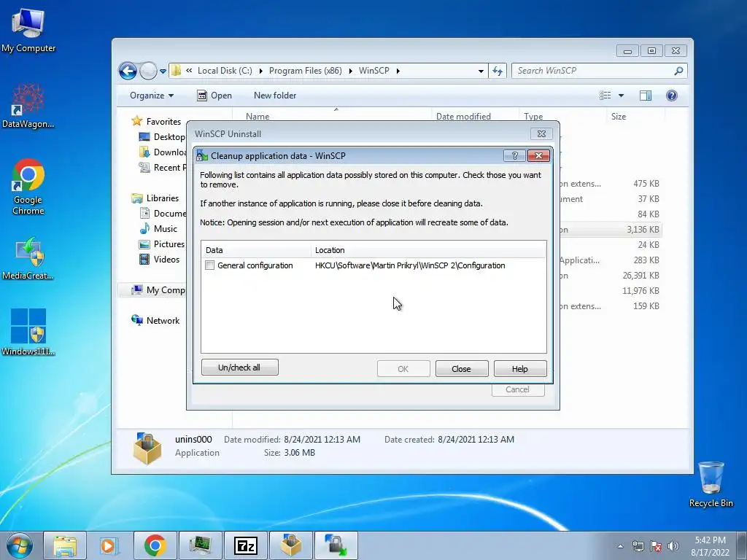The image size is (747, 560).
Task: Open the Recycle Bin
Action: [711, 484]
